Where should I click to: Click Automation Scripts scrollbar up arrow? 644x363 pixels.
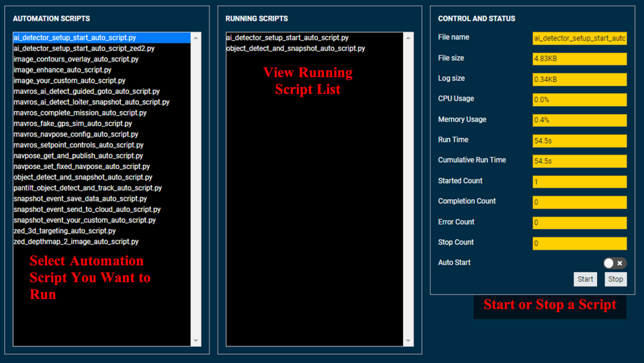[x=196, y=38]
